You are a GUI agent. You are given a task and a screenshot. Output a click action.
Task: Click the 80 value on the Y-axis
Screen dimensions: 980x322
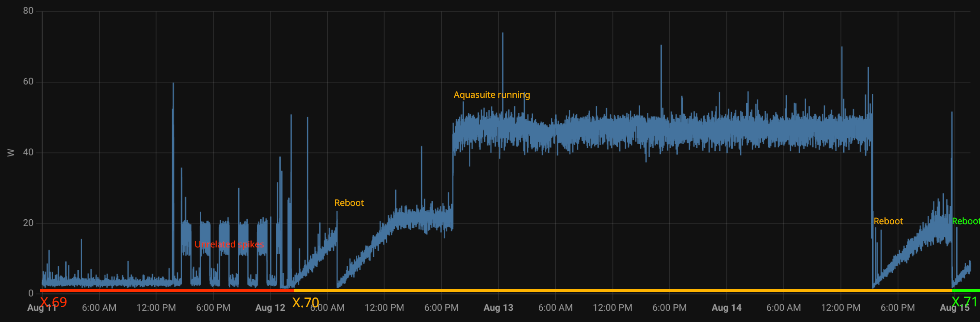click(28, 11)
